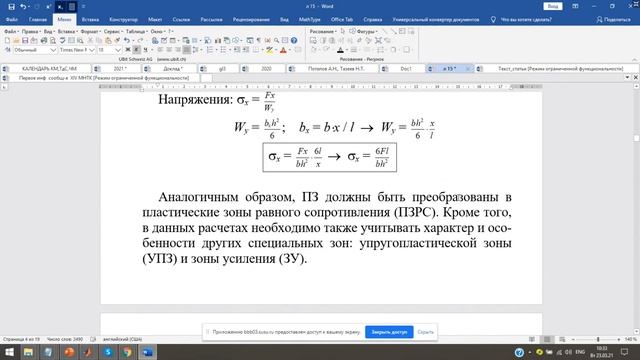Toggle Italic formatting button
Viewport: 640px width, 360px height.
point(137,50)
